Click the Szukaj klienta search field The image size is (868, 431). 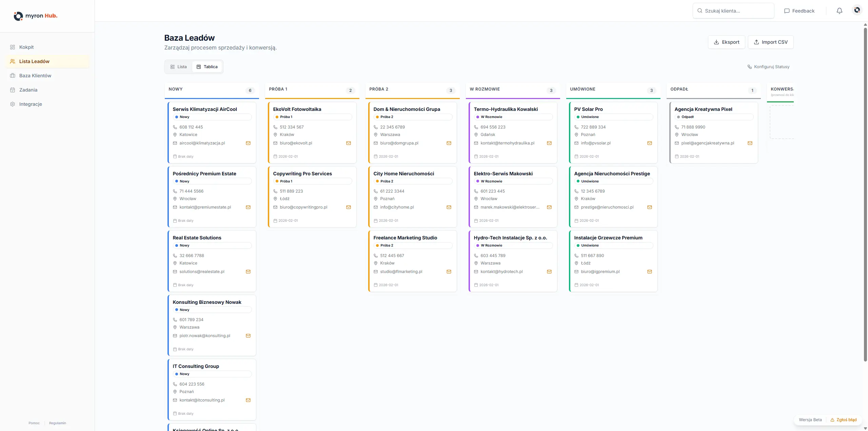733,11
